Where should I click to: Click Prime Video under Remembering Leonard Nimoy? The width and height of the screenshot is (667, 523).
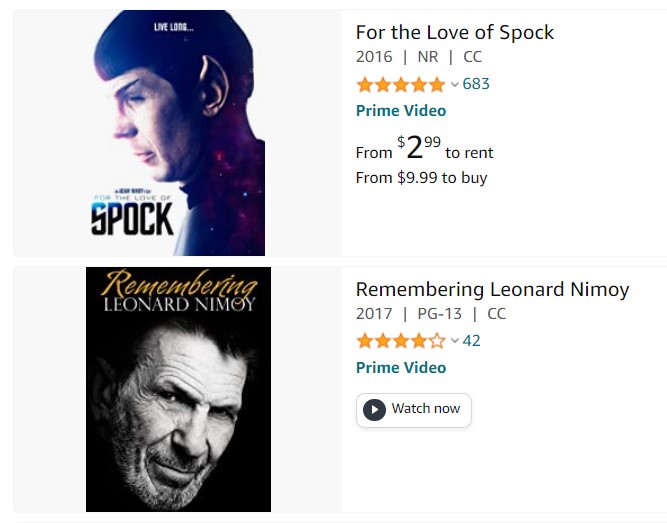click(x=401, y=368)
